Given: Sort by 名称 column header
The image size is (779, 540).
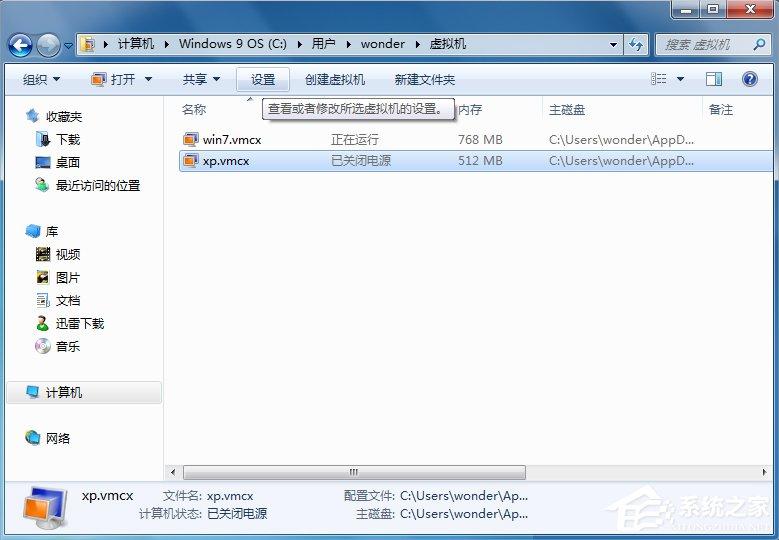Looking at the screenshot, I should [194, 109].
